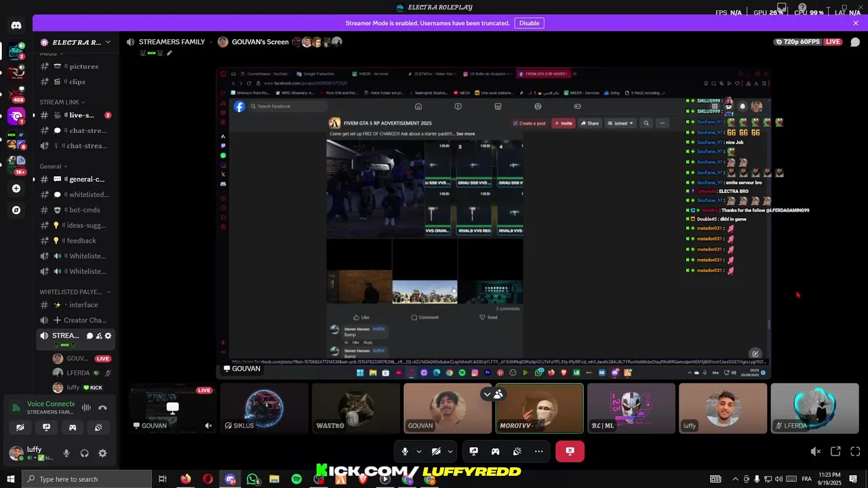Select the SIKLUS participant tile
This screenshot has width=868, height=488.
[x=264, y=408]
